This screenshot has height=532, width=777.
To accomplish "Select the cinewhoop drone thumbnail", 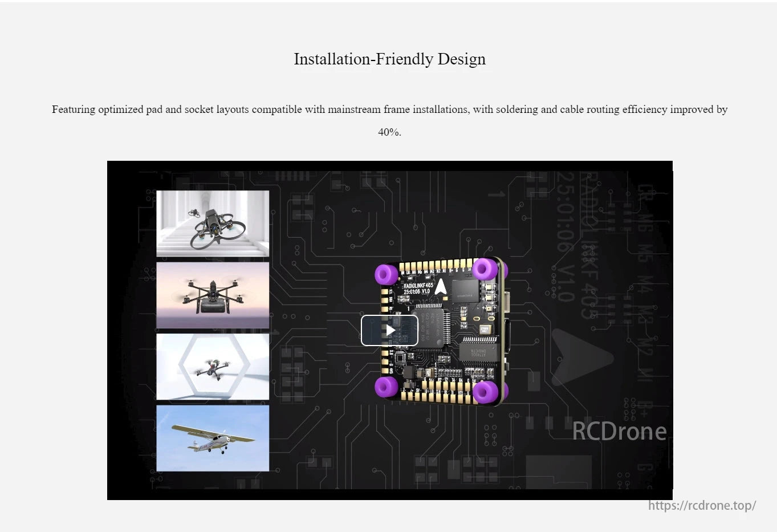I will [213, 223].
